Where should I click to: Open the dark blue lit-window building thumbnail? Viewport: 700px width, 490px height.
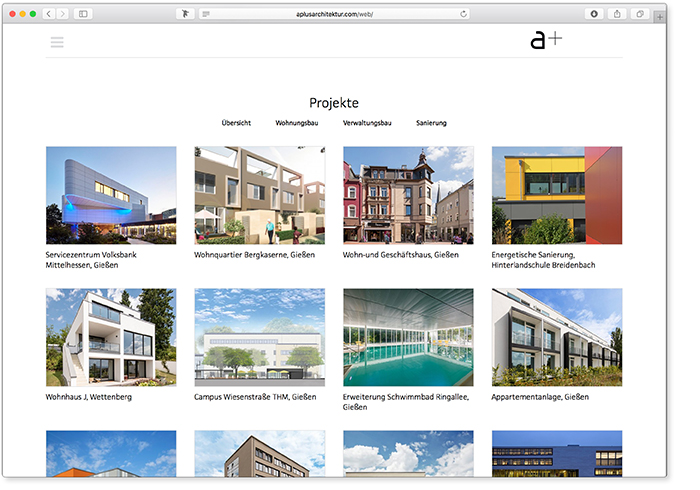click(557, 453)
